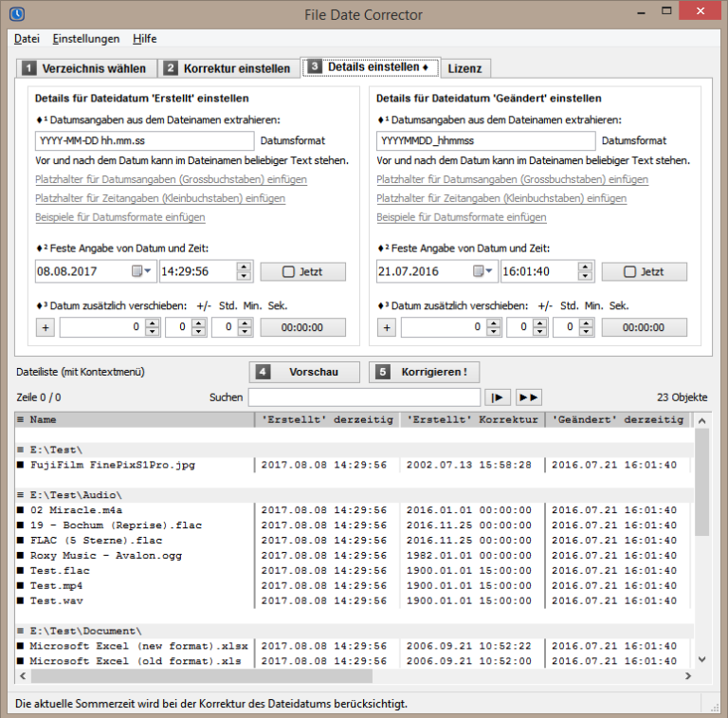
Task: Click the find next arrow beside Suchen
Action: 497,397
